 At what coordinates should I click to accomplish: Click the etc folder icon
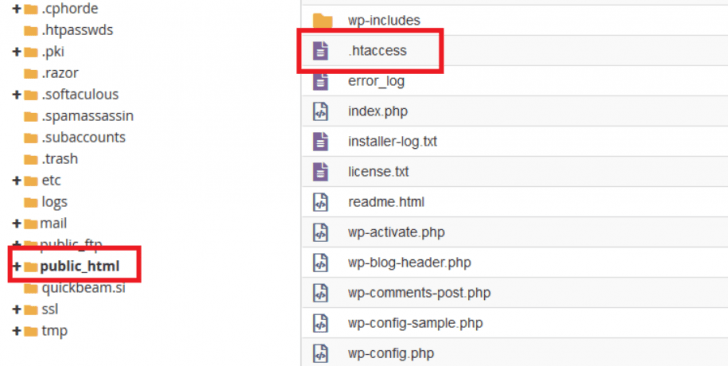[31, 181]
